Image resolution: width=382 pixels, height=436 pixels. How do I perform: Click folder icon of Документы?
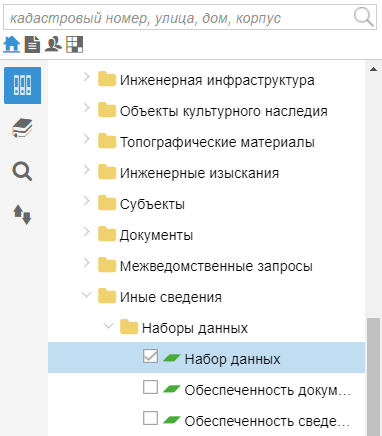[x=107, y=234]
